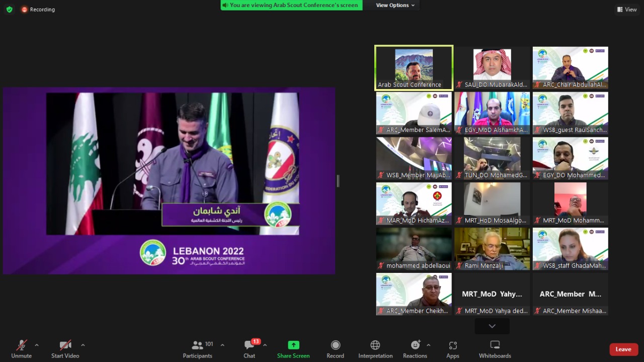
Task: Open the Apps icon
Action: [x=453, y=345]
